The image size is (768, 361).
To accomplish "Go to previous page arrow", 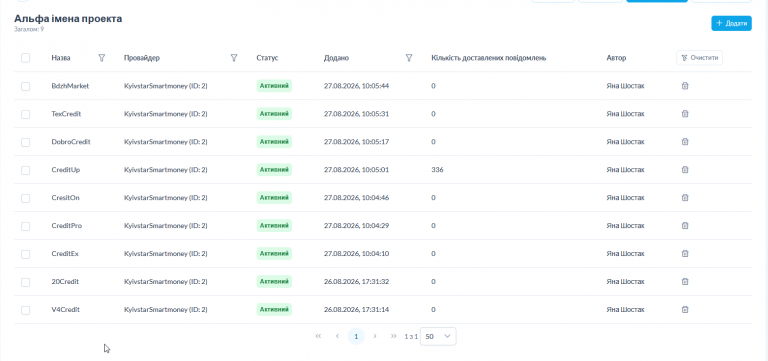I will pos(337,336).
